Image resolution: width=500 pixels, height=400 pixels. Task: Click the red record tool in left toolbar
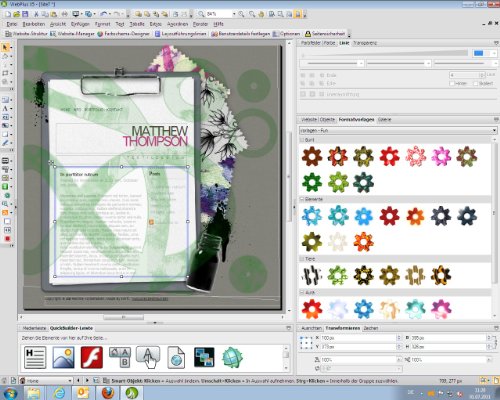click(7, 239)
